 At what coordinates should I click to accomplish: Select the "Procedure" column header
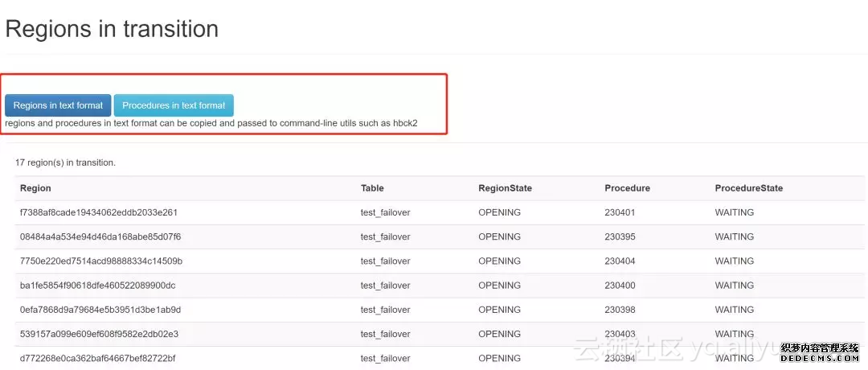click(x=627, y=188)
